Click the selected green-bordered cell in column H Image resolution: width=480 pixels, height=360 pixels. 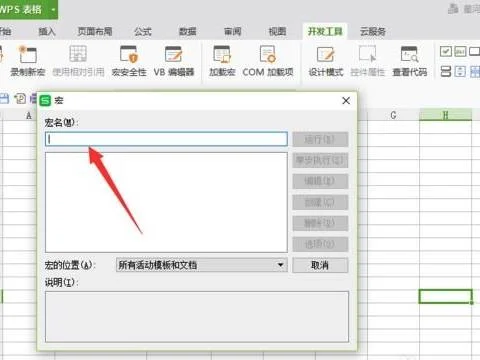(x=445, y=296)
